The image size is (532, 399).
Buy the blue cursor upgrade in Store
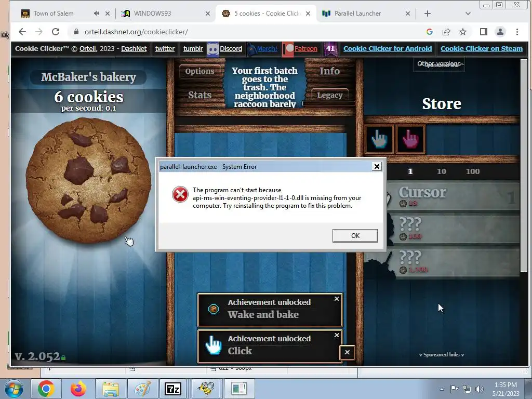[379, 139]
